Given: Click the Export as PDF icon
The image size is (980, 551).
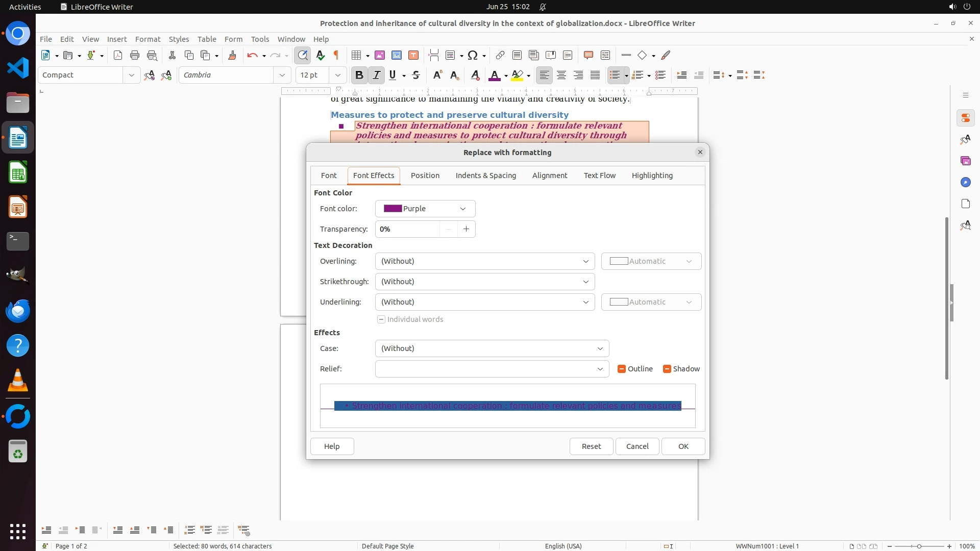Looking at the screenshot, I should pyautogui.click(x=118, y=55).
